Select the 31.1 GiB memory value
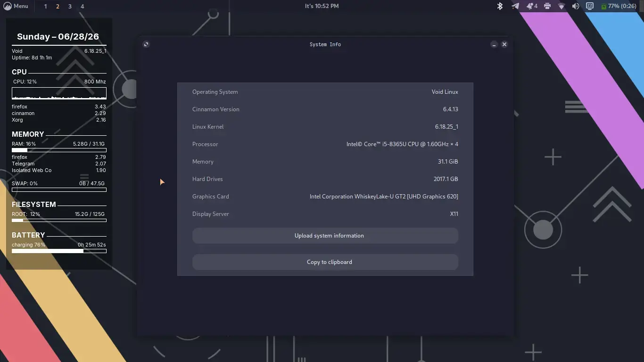 (x=448, y=162)
